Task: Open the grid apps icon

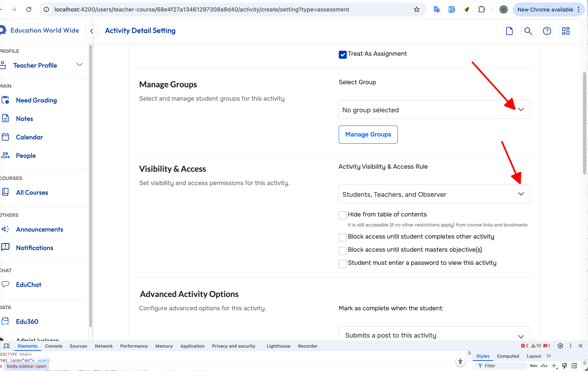Action: (x=565, y=31)
